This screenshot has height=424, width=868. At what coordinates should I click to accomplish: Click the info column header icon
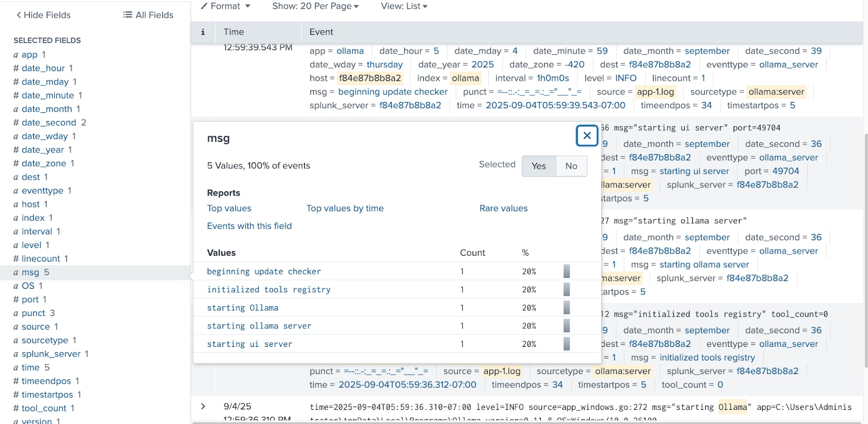click(x=203, y=32)
